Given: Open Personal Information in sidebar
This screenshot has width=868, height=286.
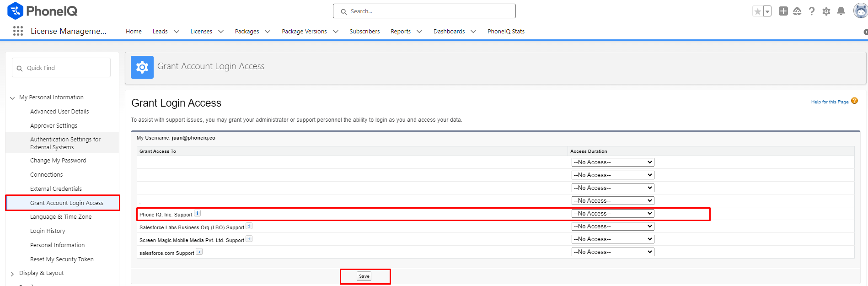Looking at the screenshot, I should (57, 245).
